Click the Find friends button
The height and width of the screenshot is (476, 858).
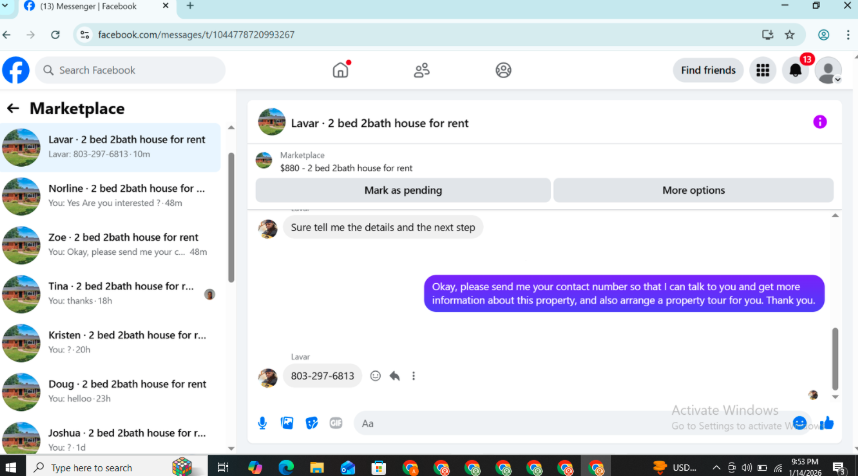[708, 70]
